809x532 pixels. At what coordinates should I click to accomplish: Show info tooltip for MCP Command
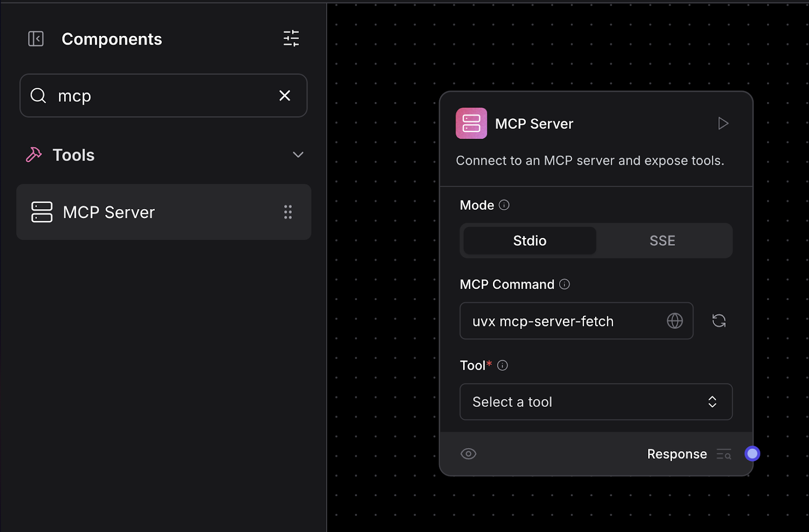pos(564,284)
